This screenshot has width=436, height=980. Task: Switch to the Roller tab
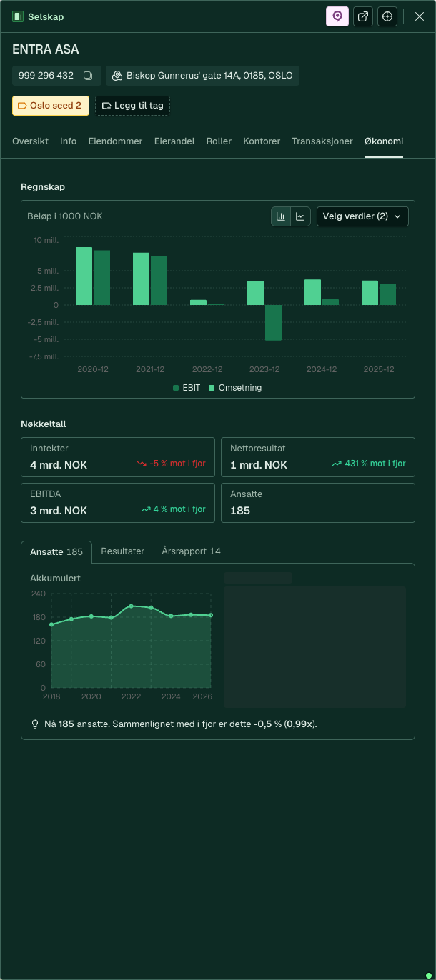[219, 141]
